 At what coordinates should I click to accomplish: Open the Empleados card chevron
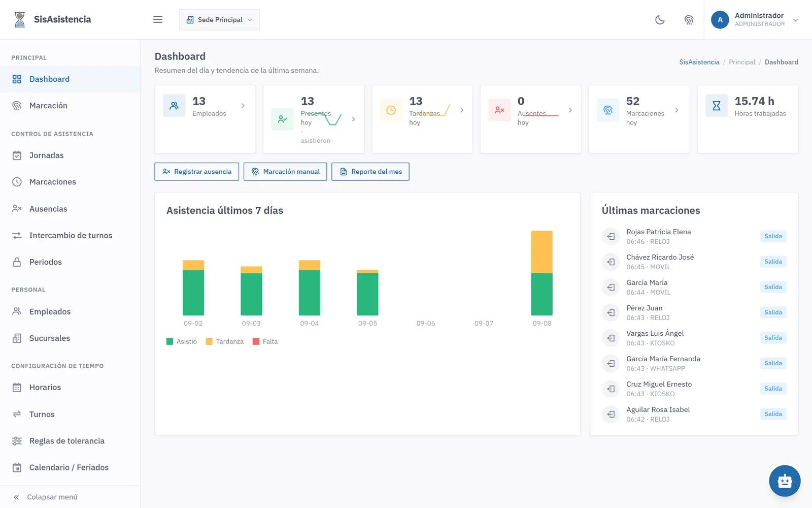point(243,106)
